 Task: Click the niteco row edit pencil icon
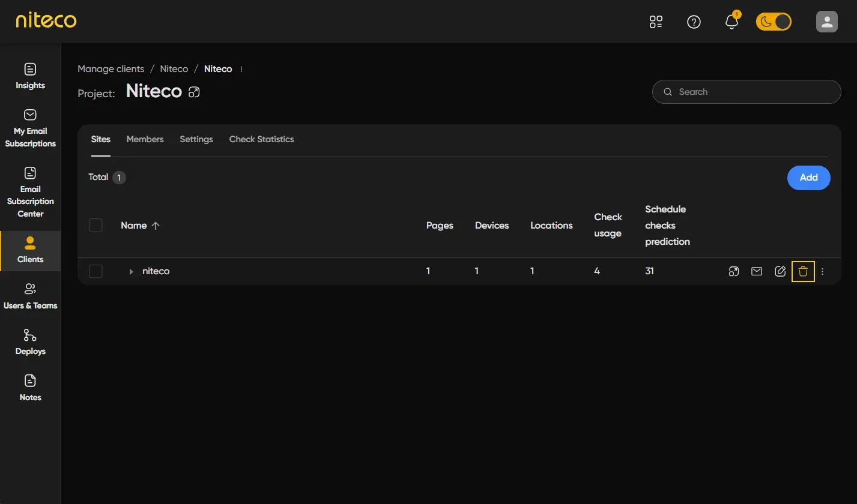780,271
